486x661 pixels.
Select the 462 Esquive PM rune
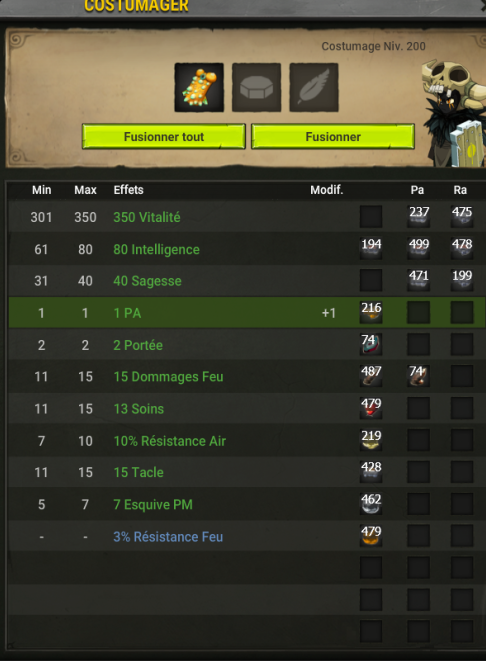tap(371, 504)
